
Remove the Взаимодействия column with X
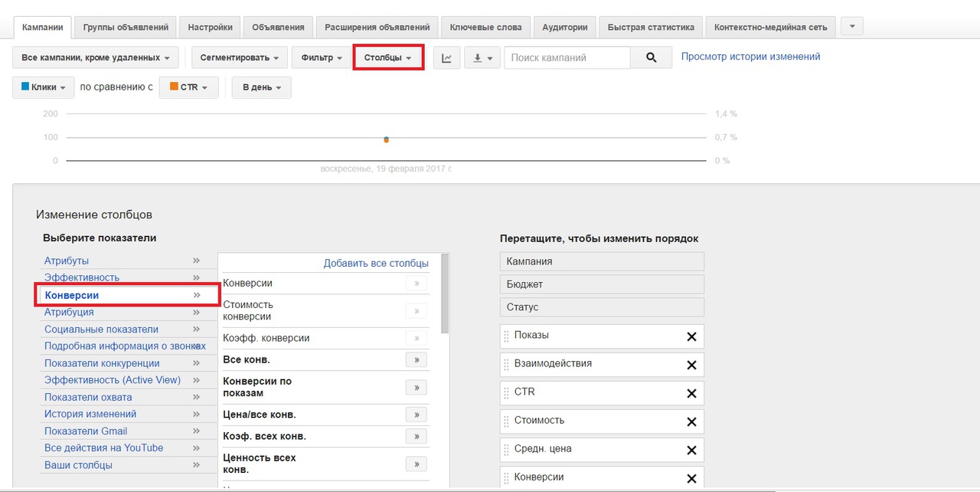point(691,365)
